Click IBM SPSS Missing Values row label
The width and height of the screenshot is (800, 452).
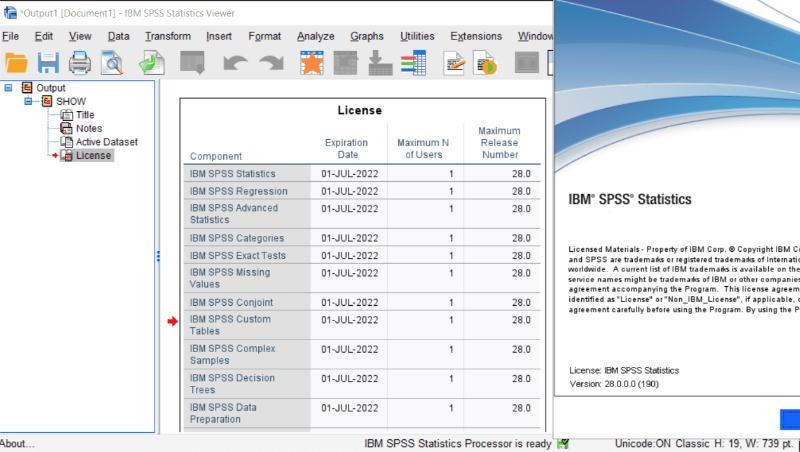pos(230,278)
